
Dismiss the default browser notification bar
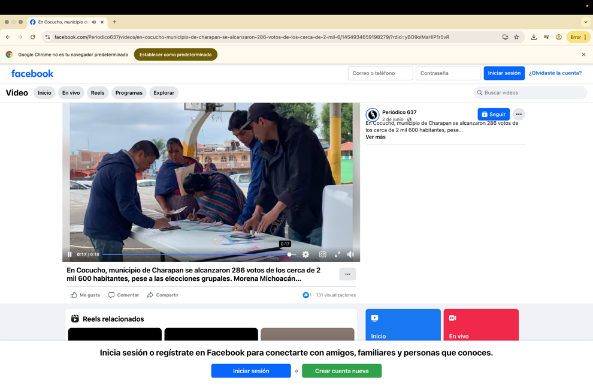click(584, 54)
